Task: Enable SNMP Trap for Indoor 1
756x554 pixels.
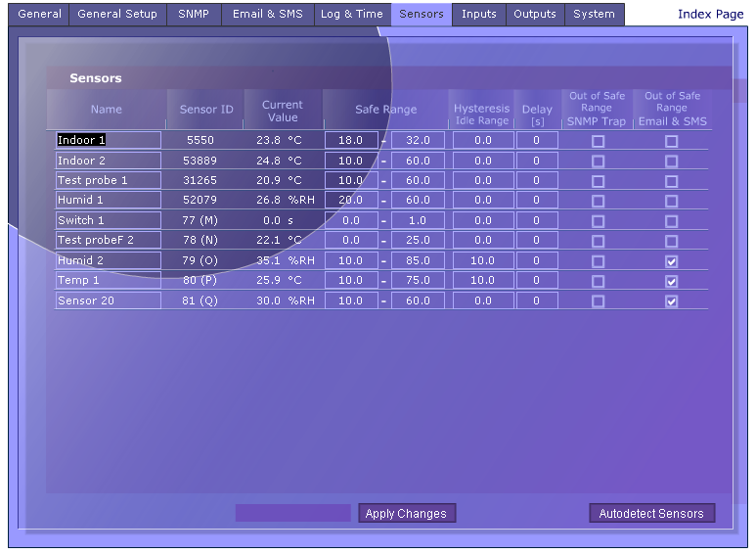Action: click(598, 141)
